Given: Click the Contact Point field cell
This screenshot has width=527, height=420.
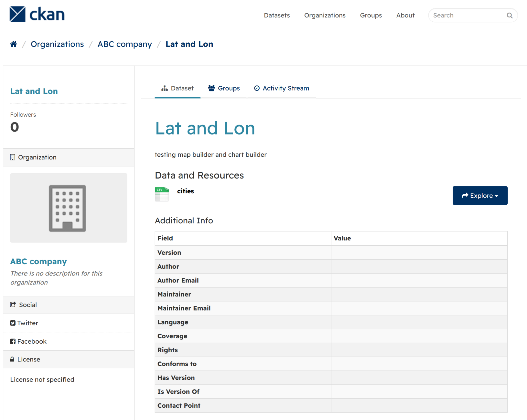Looking at the screenshot, I should [243, 406].
